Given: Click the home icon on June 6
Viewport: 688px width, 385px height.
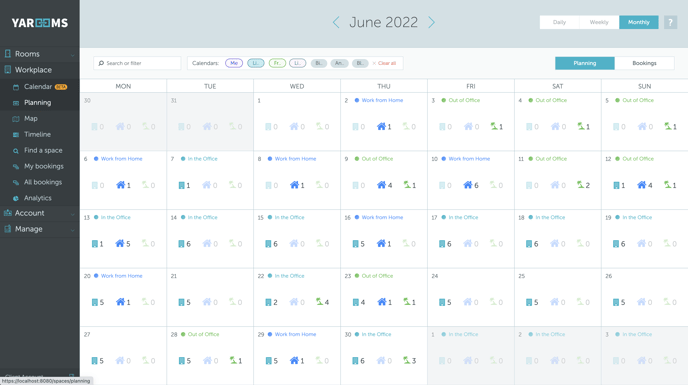Looking at the screenshot, I should (121, 185).
